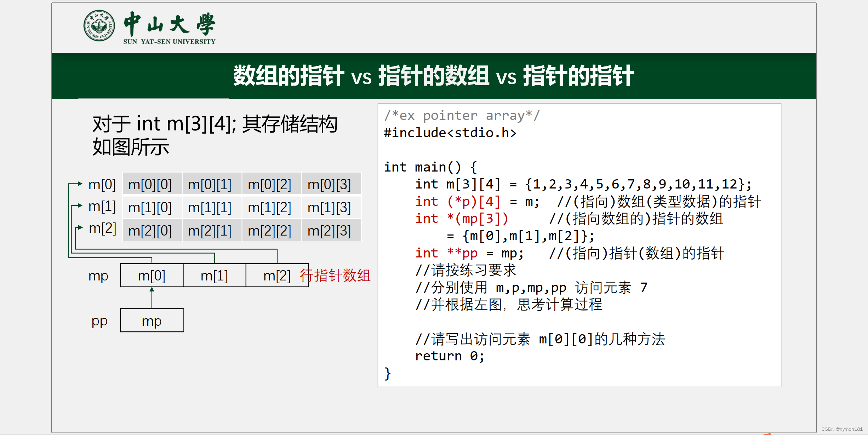The image size is (868, 435).
Task: Click the m[0] box in mp pointer array
Action: tap(152, 275)
